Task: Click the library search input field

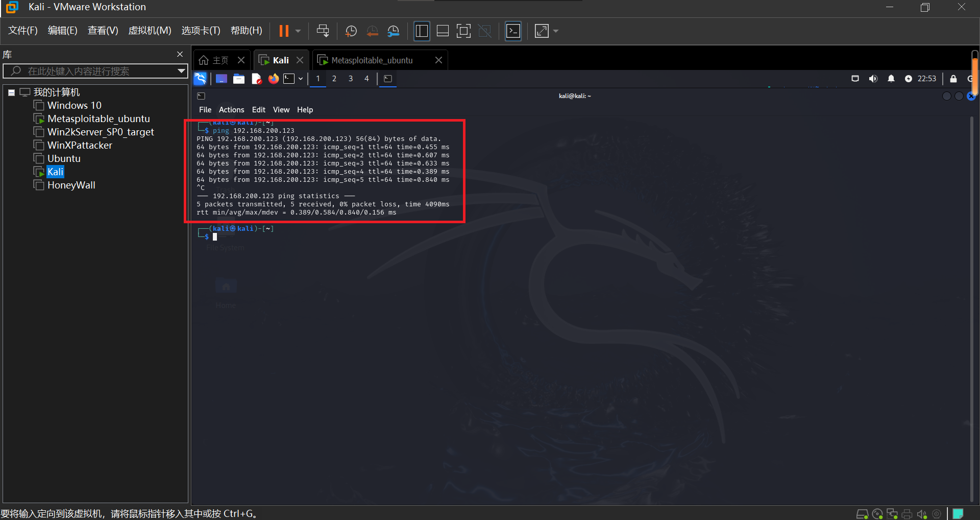Action: pos(95,71)
